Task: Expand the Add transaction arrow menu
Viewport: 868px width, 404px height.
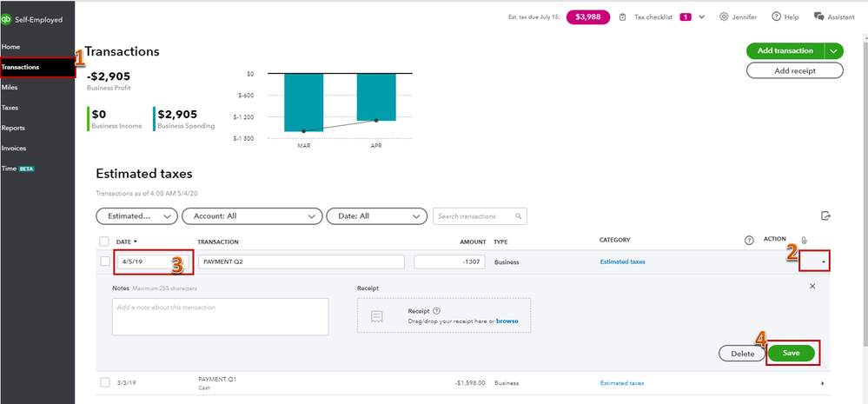Action: [833, 51]
